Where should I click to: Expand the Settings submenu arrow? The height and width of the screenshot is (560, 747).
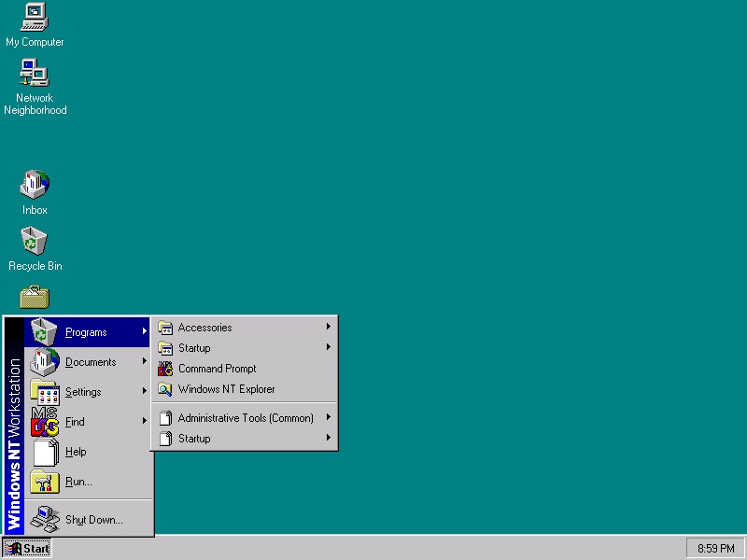(145, 391)
